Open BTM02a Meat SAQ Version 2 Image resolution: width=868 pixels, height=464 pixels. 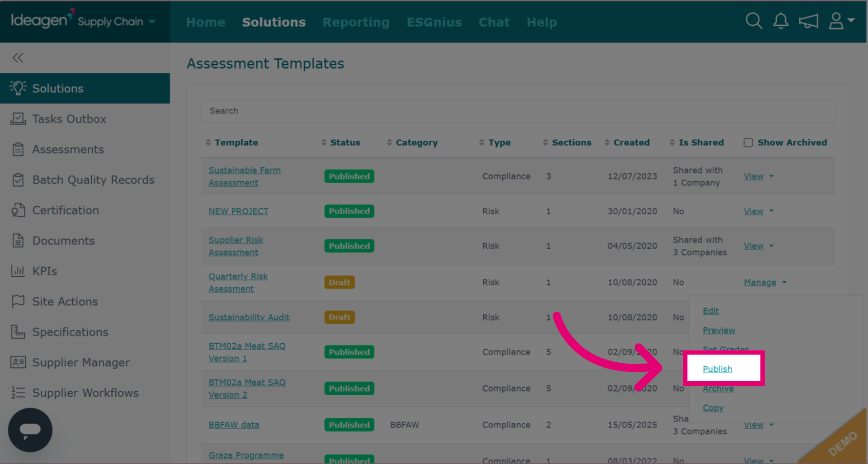(247, 388)
